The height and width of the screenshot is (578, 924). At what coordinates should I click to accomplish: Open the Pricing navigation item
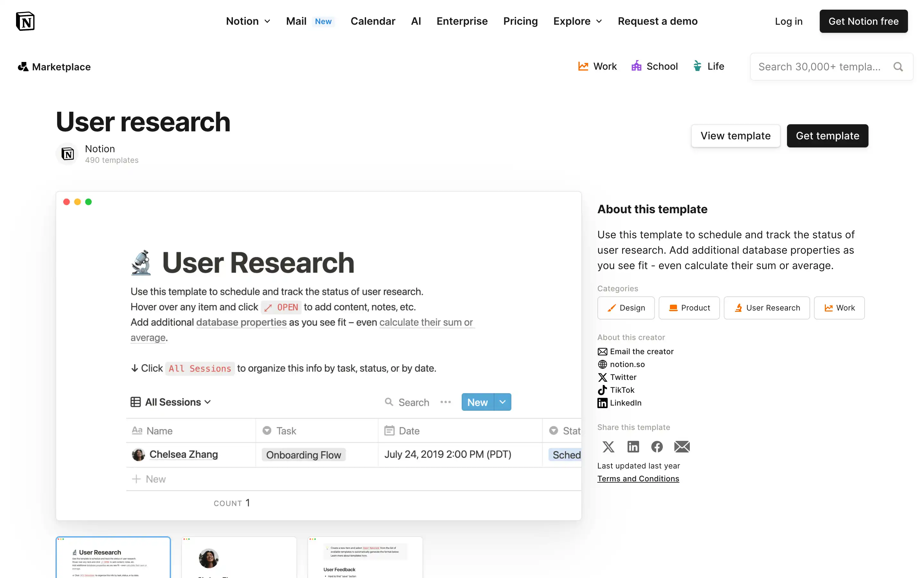(520, 21)
